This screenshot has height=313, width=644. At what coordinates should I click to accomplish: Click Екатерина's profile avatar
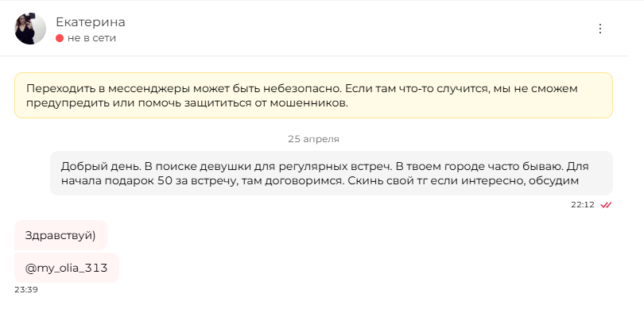(x=30, y=29)
